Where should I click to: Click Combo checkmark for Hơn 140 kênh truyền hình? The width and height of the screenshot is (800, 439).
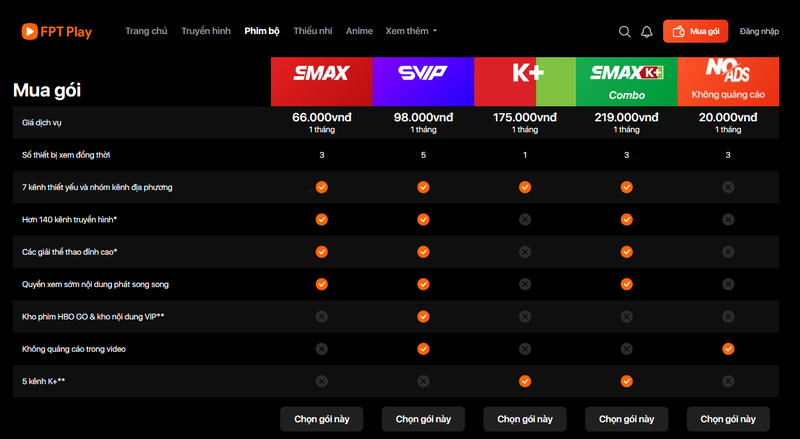(627, 220)
